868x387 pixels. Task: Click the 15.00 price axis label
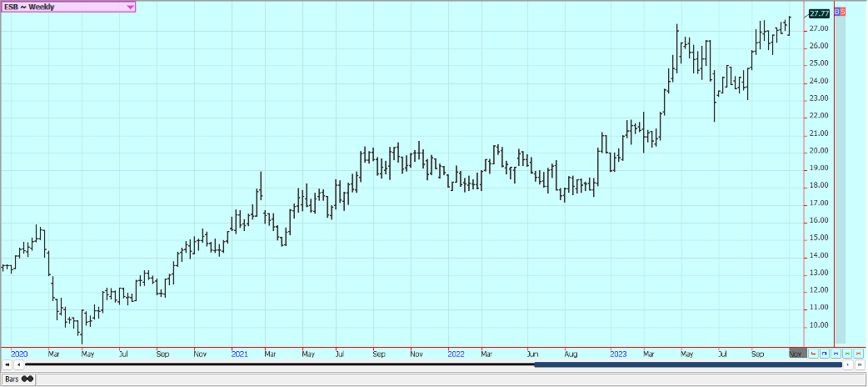[x=820, y=238]
